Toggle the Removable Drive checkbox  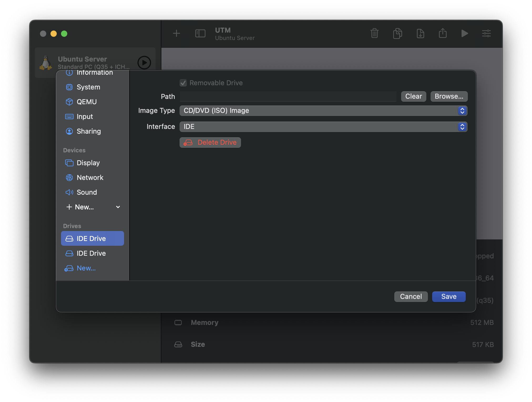click(183, 83)
